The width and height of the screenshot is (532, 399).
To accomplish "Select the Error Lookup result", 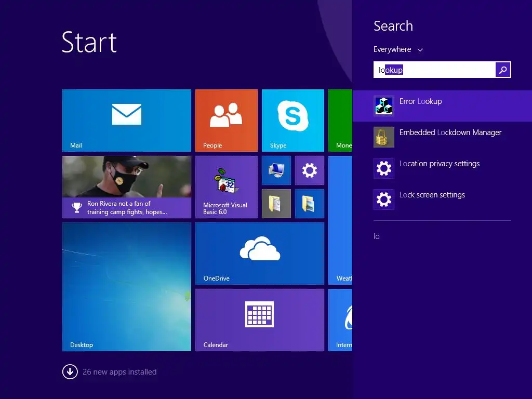I will [443, 106].
